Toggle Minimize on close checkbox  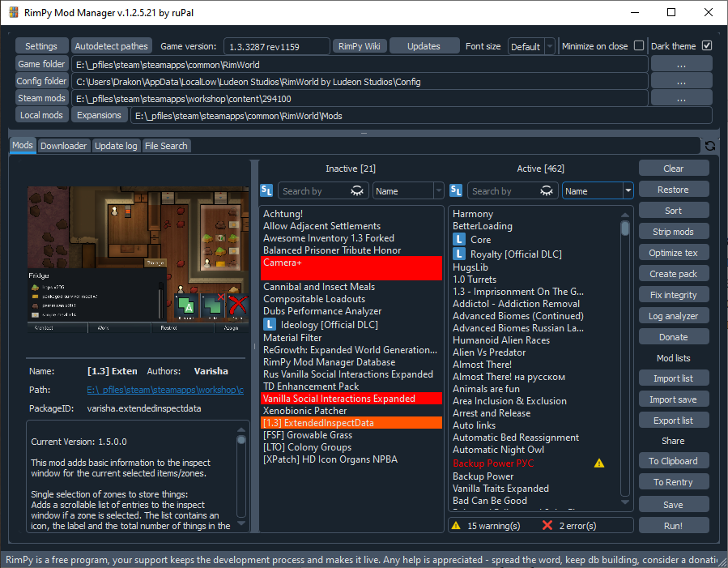click(639, 45)
